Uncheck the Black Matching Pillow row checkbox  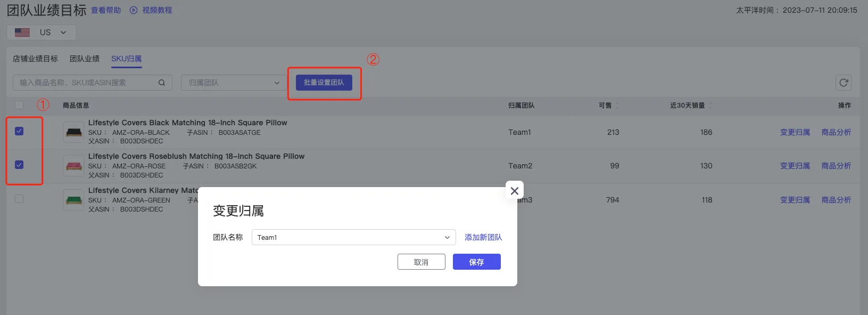pyautogui.click(x=19, y=131)
